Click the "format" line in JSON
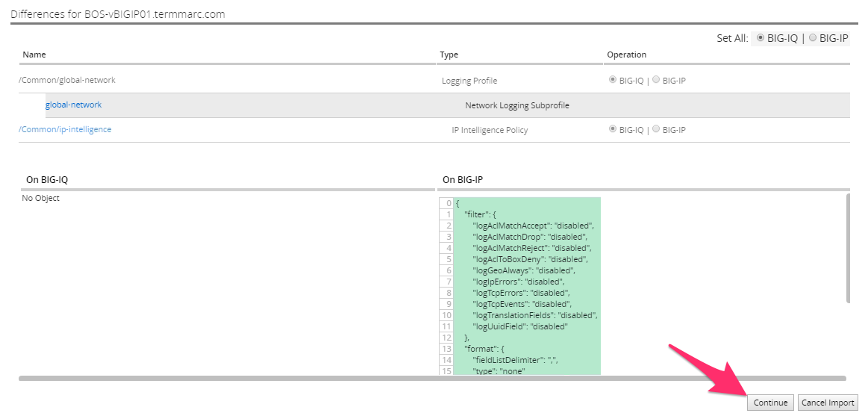 (485, 349)
